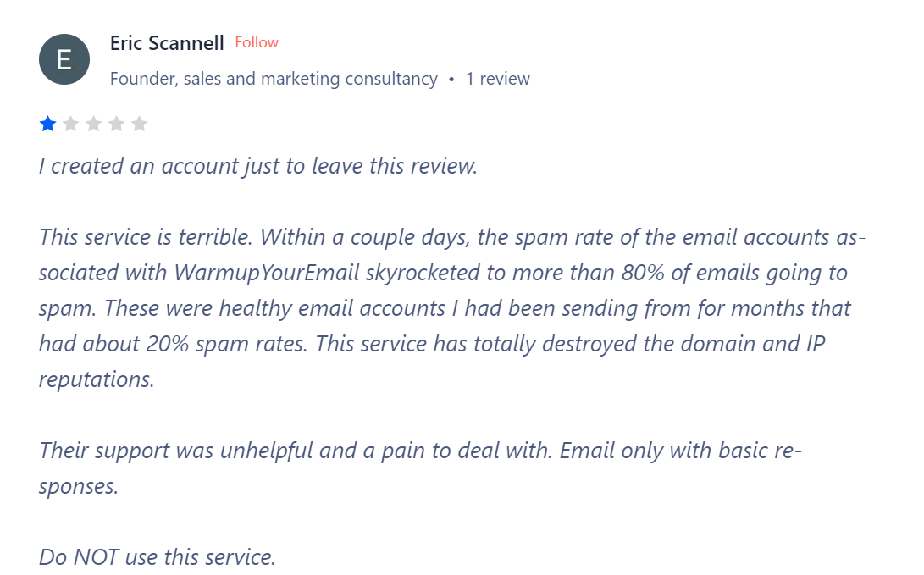Click the second gray rating star

click(71, 124)
